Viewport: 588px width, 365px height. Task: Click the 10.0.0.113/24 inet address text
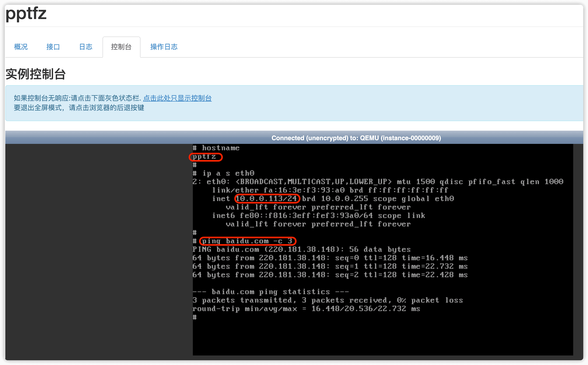pos(267,198)
